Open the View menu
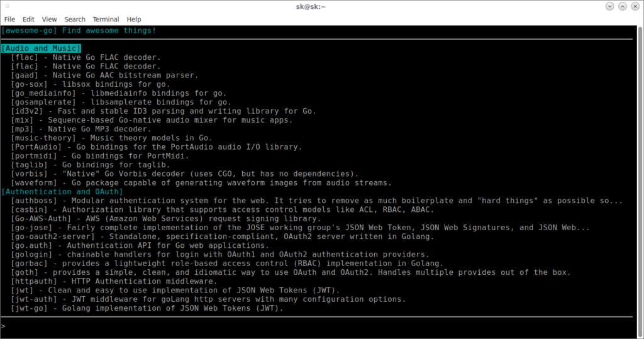Image resolution: width=644 pixels, height=339 pixels. pos(49,19)
